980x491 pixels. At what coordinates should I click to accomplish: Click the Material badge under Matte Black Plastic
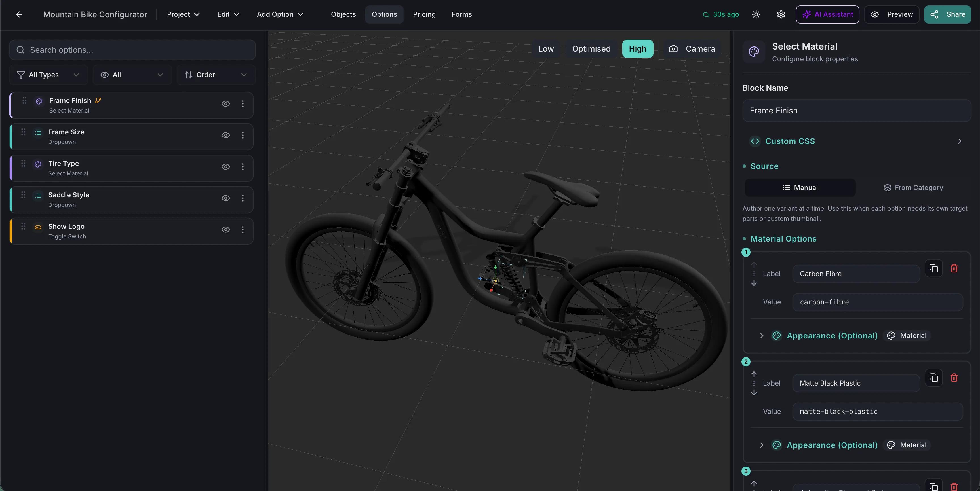(x=907, y=445)
